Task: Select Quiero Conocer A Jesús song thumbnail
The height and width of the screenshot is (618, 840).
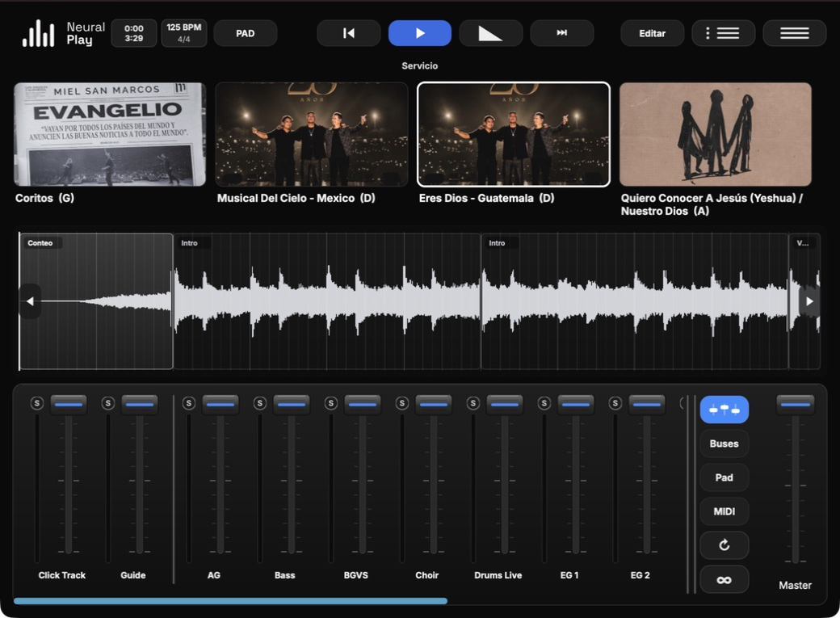Action: 715,134
